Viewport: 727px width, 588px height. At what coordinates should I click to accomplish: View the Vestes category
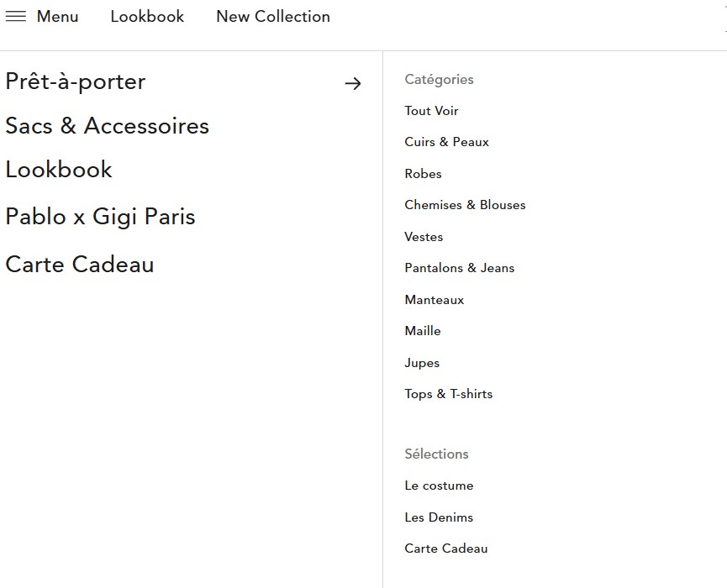(x=424, y=237)
